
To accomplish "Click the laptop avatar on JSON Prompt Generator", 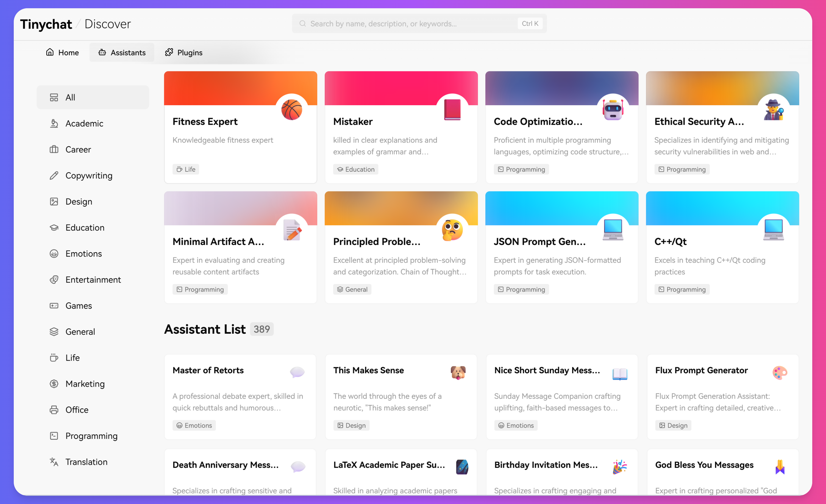I will click(613, 230).
